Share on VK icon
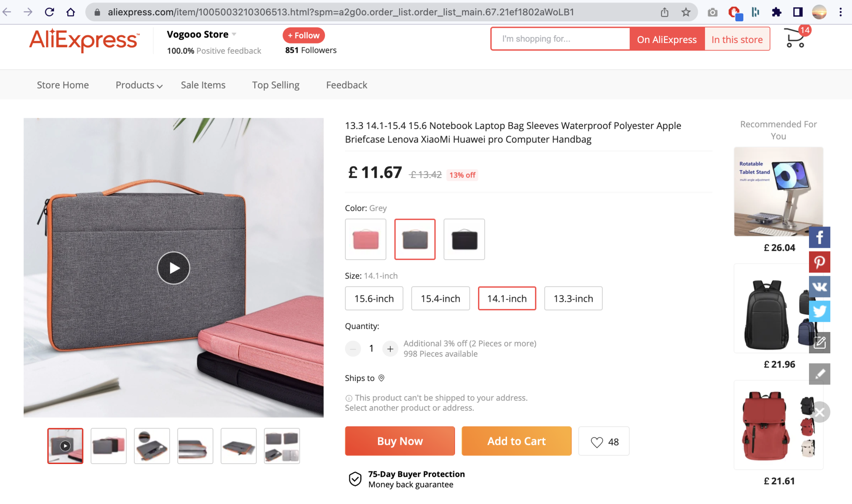The height and width of the screenshot is (504, 852). [x=819, y=286]
